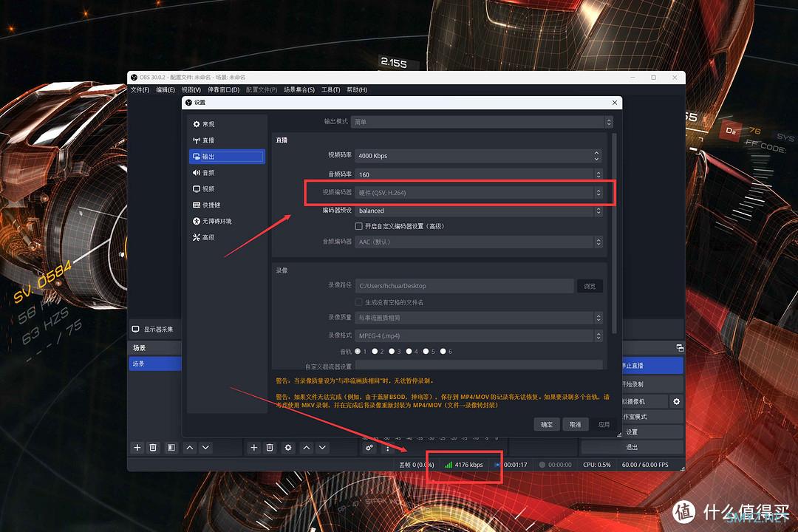Select audio track 5 radio
The width and height of the screenshot is (798, 532).
point(426,351)
